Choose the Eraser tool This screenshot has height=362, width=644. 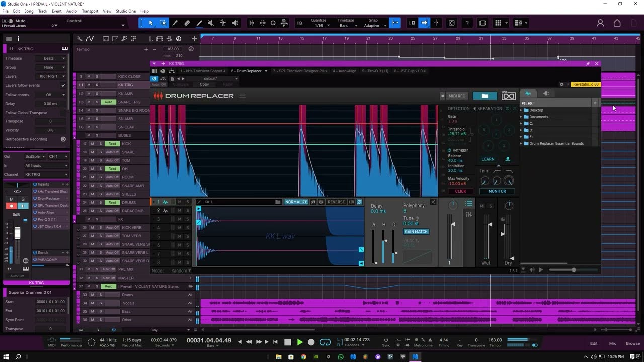(187, 23)
